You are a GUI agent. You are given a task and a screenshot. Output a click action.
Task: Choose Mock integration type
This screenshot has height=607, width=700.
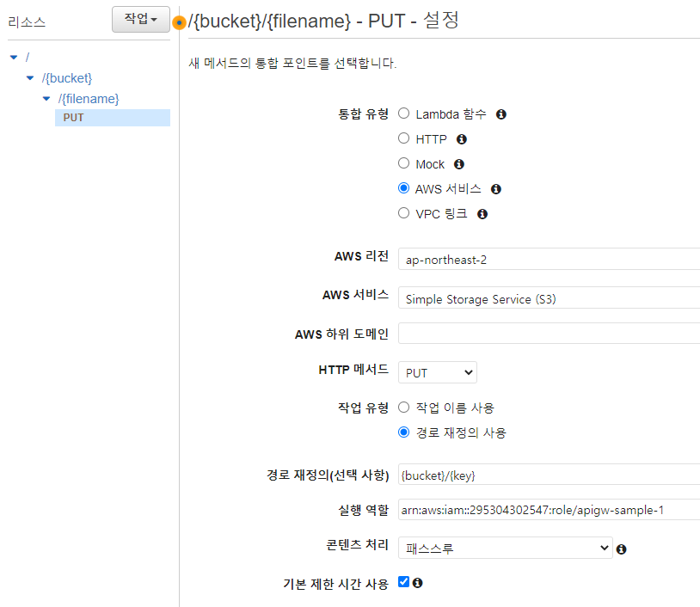403,163
